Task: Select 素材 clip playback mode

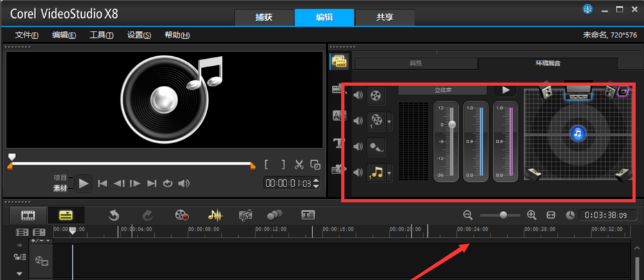Action: click(x=60, y=188)
